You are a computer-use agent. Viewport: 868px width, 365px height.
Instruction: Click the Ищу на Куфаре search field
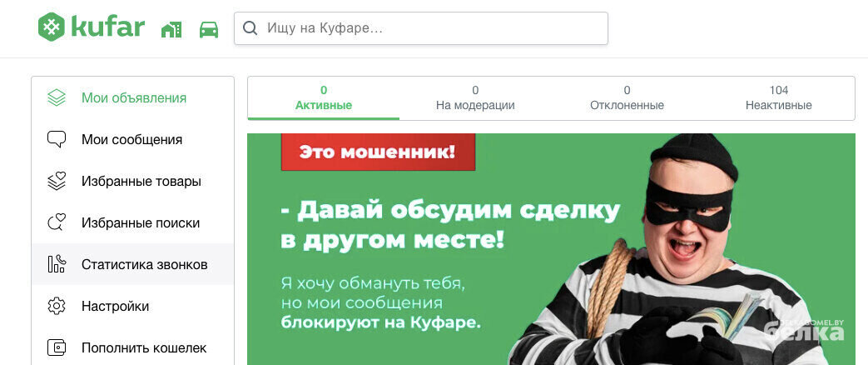pos(421,28)
